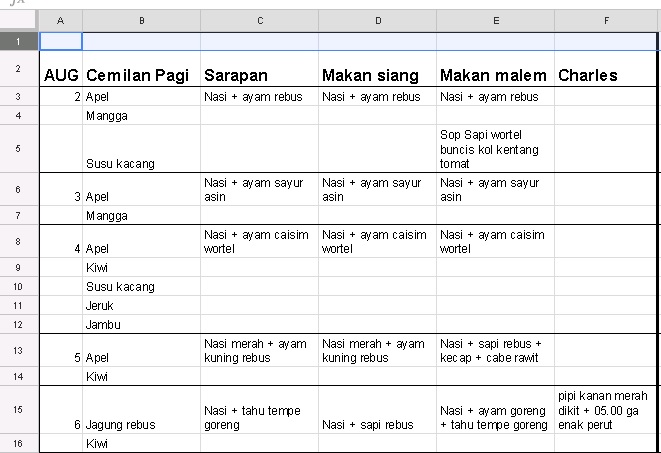Click the 'Jagung rebus' cell

tap(142, 410)
